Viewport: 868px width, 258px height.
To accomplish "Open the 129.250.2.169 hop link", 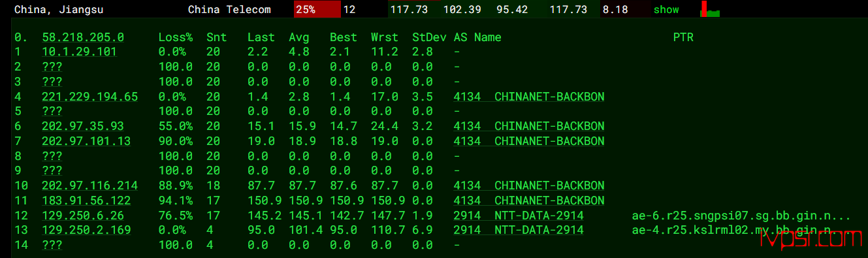I will click(x=86, y=230).
